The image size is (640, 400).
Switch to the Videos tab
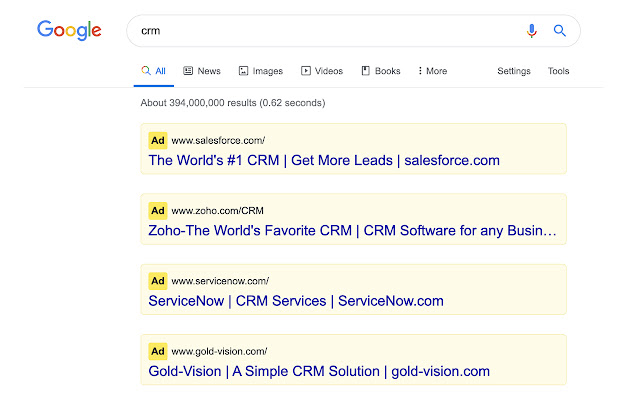click(x=322, y=71)
